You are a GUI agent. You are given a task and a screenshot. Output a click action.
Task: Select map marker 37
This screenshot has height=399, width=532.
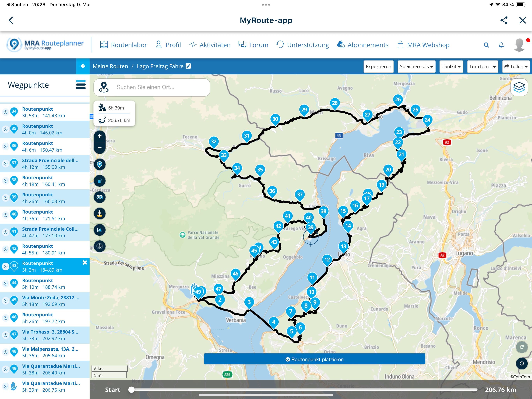coord(300,196)
